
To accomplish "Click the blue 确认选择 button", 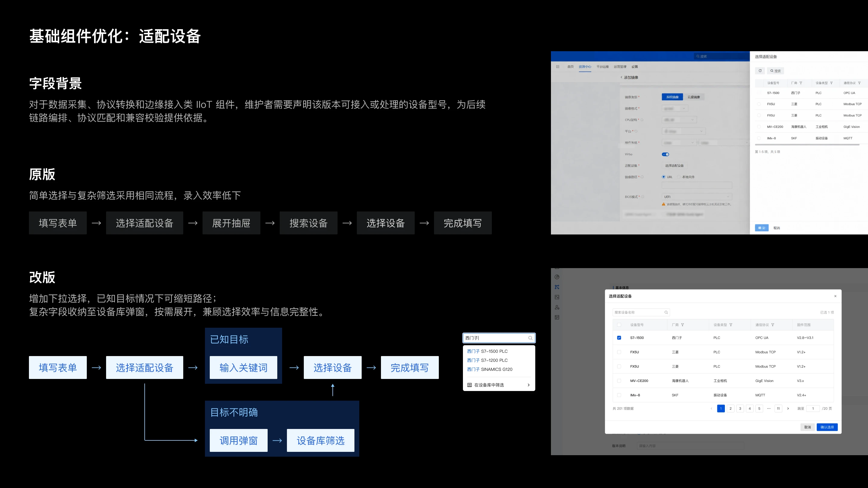I will [827, 427].
